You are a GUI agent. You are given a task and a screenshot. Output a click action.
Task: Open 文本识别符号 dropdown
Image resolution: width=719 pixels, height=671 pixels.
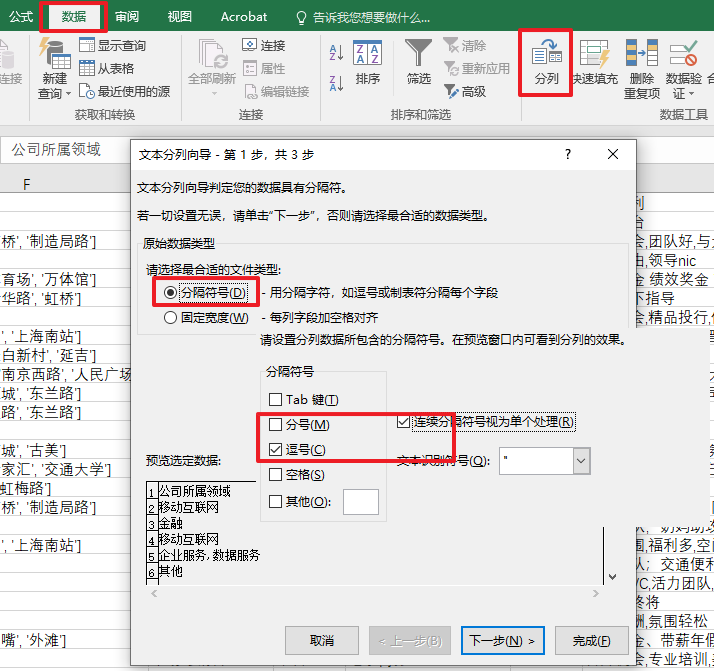[x=581, y=460]
